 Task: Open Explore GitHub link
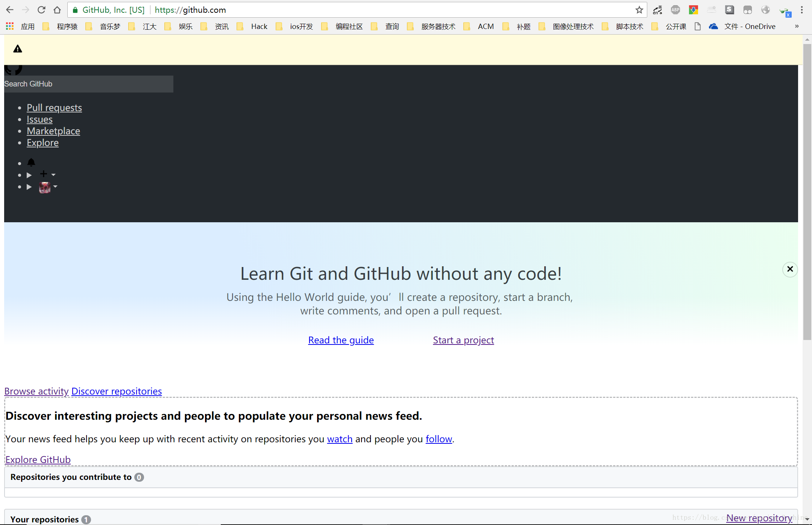coord(38,460)
